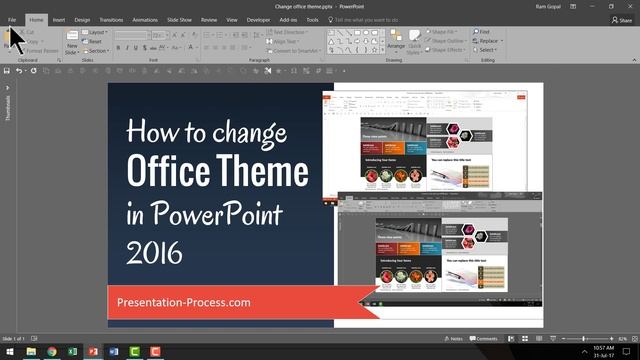This screenshot has width=640, height=360.
Task: Switch to the Slide Show tab
Action: coord(179,20)
